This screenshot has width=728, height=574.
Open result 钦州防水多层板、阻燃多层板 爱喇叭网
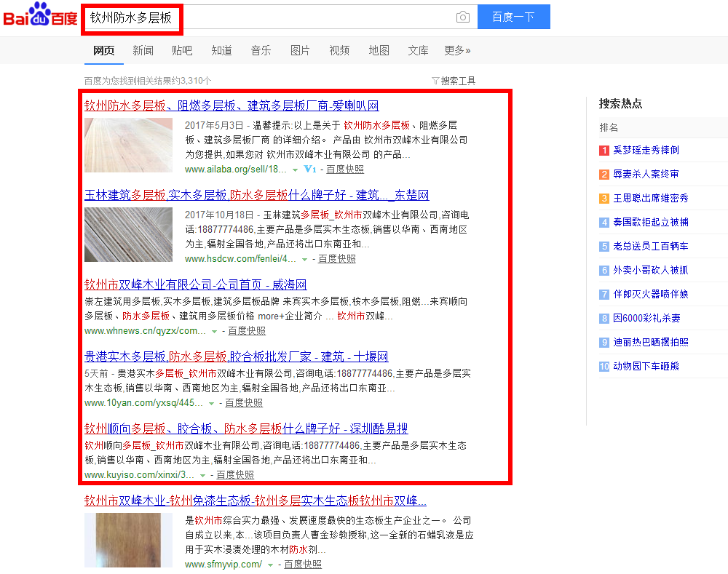(x=232, y=105)
